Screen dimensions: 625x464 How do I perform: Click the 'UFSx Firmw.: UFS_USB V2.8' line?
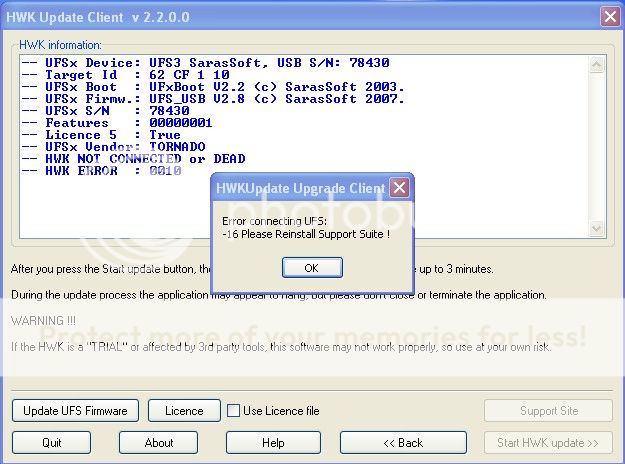213,98
